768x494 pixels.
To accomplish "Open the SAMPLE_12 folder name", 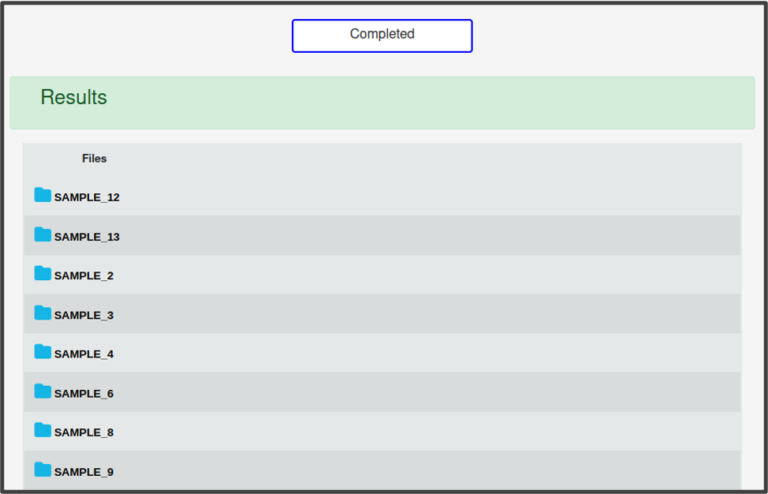I will [87, 198].
